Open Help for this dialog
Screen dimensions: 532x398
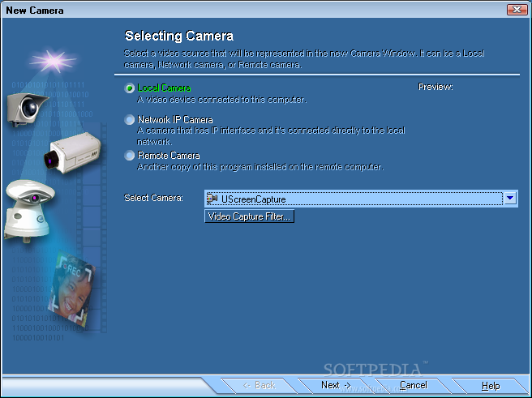pos(491,386)
